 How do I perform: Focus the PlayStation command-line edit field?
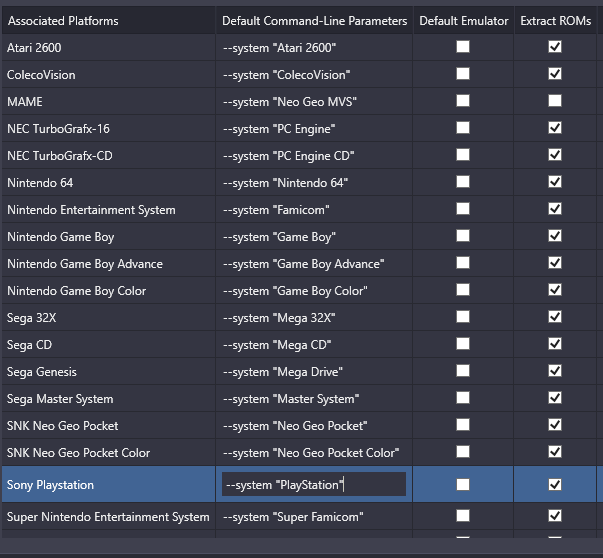(314, 484)
